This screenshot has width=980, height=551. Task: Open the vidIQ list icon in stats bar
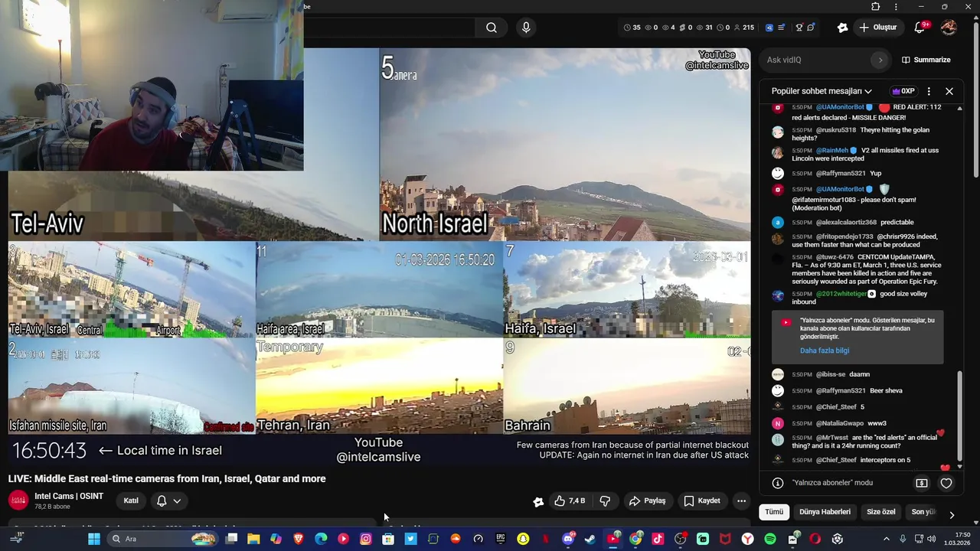pyautogui.click(x=782, y=28)
